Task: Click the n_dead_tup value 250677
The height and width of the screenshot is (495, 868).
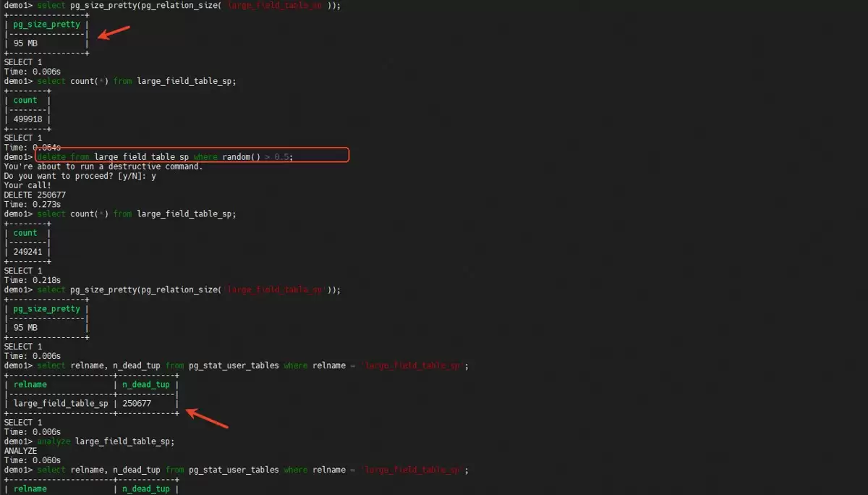Action: coord(137,403)
